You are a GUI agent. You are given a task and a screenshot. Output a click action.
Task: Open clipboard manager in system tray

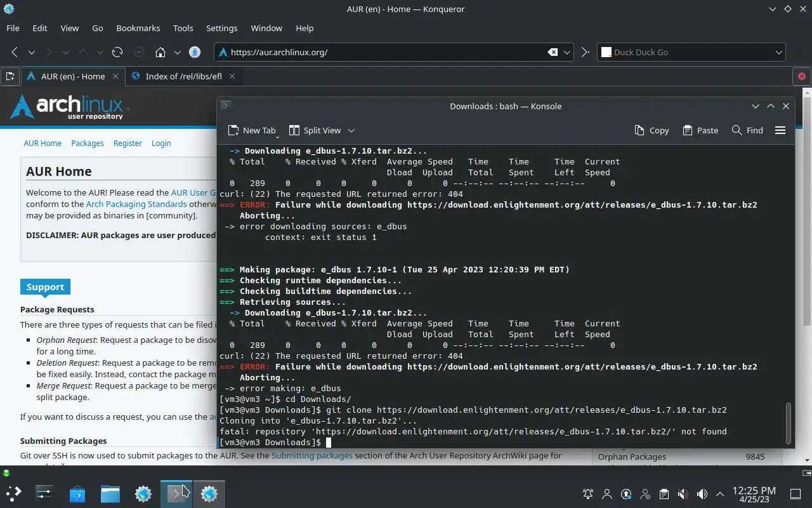(x=664, y=494)
